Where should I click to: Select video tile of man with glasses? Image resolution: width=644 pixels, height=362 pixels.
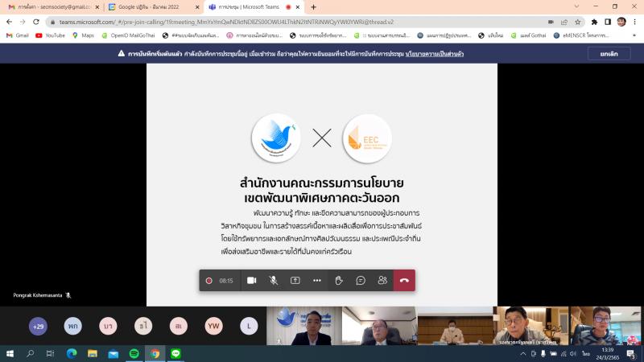click(379, 326)
